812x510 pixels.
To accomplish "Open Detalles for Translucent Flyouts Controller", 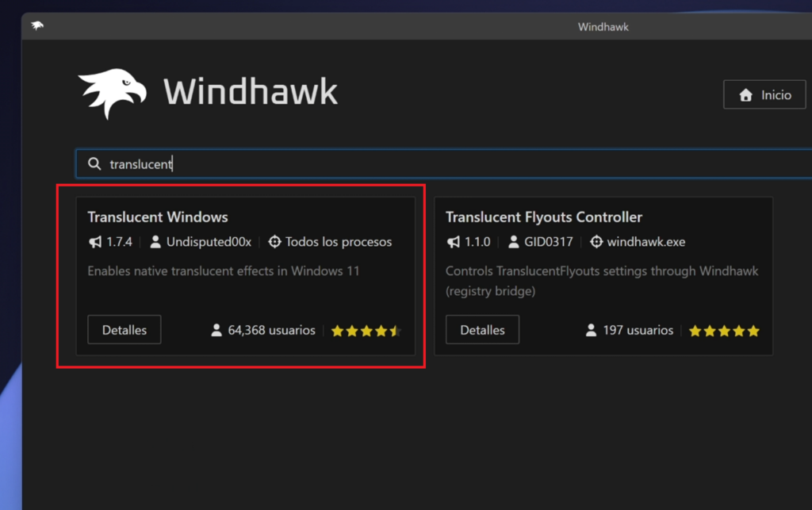I will pos(483,330).
